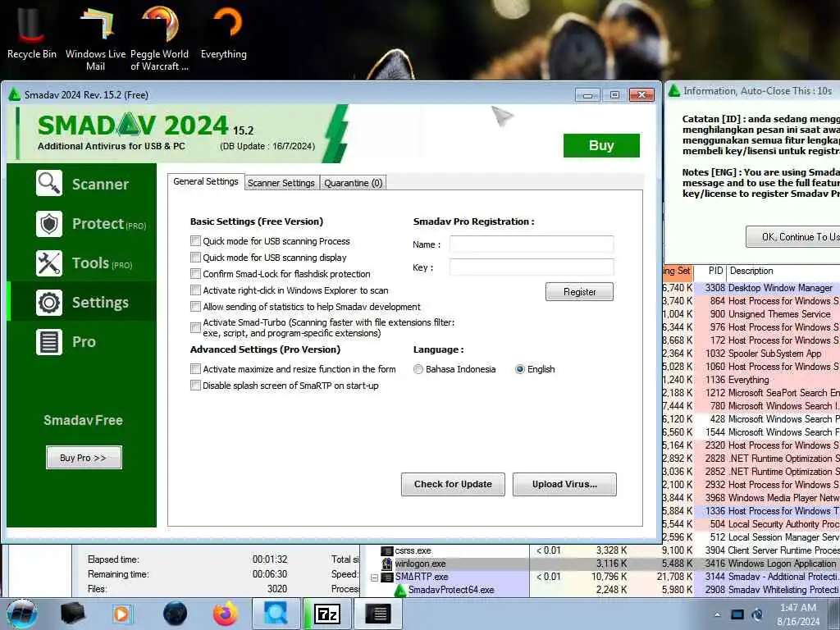Image resolution: width=840 pixels, height=630 pixels.
Task: Click the Smadav triangle icon in title bar
Action: tap(15, 95)
